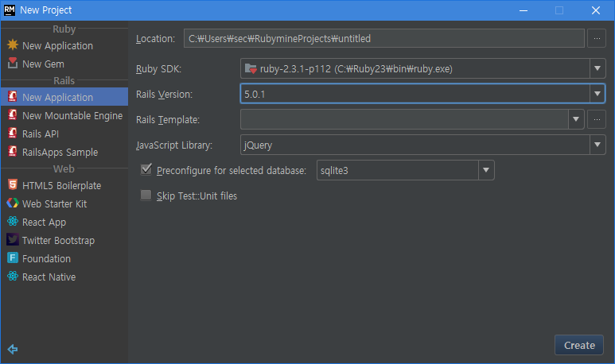Viewport: 615px width, 364px height.
Task: Click the Ruby SDK folder icon
Action: (x=251, y=69)
